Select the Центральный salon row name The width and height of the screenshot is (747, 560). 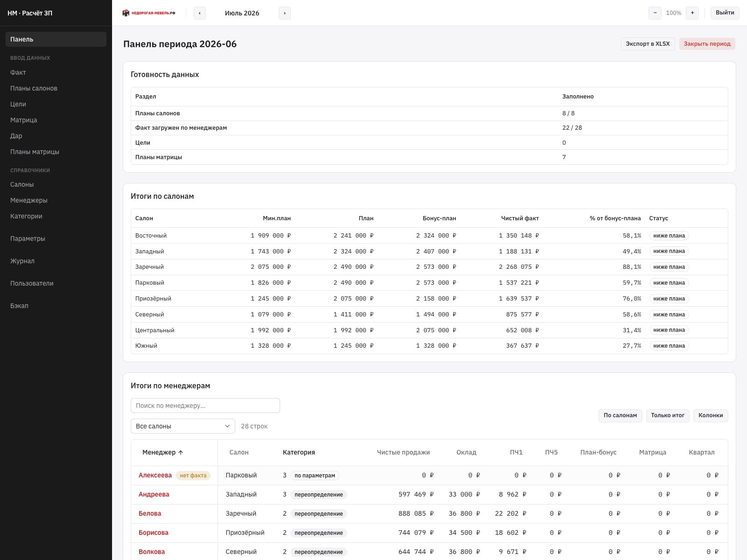[x=155, y=330]
